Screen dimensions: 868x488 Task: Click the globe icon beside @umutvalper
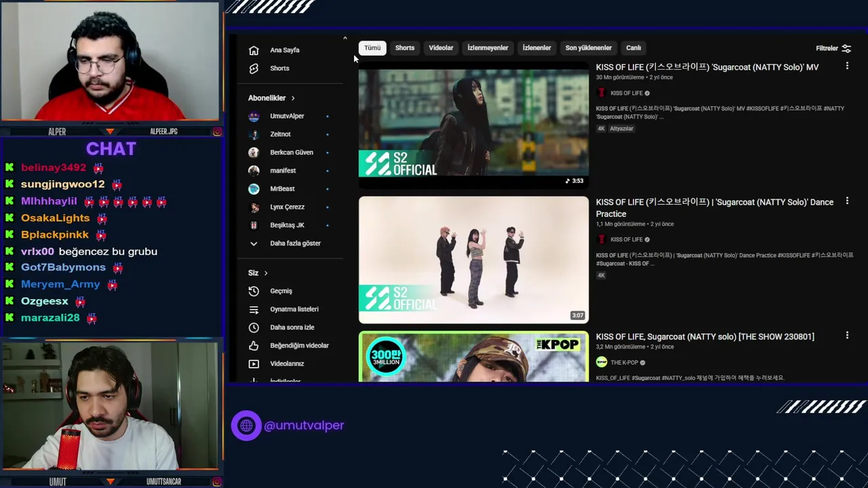click(246, 426)
